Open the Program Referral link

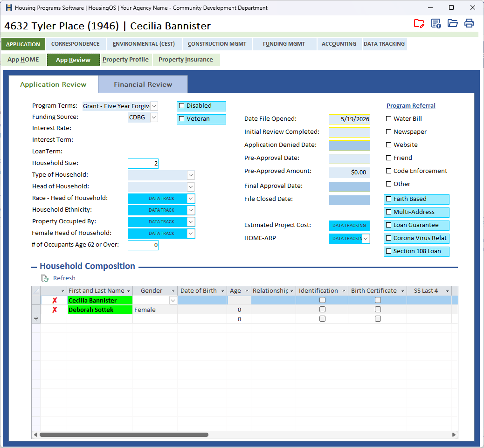pyautogui.click(x=411, y=105)
